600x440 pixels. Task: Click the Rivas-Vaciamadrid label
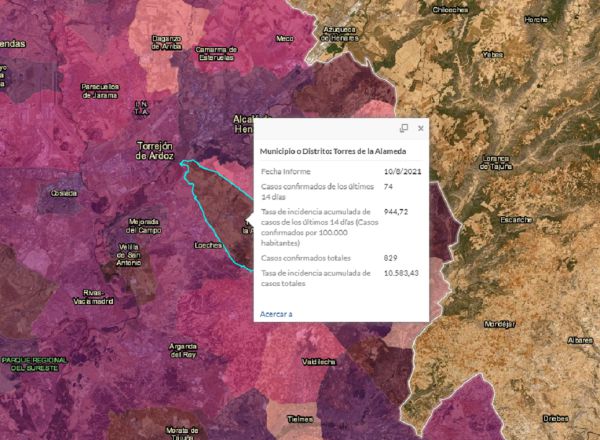click(x=93, y=297)
